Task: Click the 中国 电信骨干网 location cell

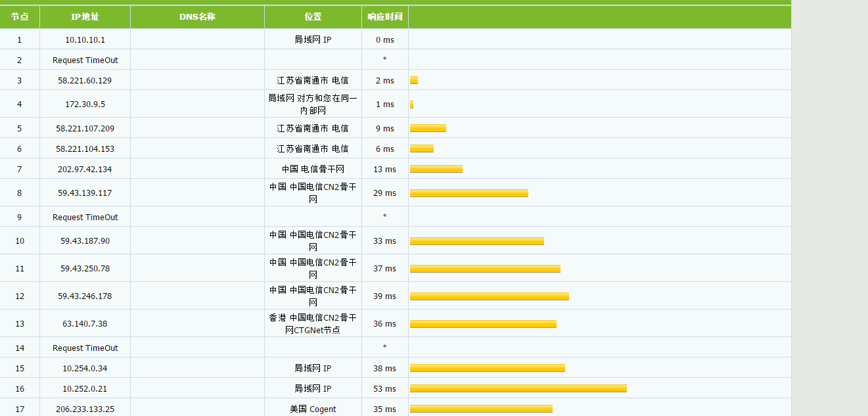Action: [313, 170]
